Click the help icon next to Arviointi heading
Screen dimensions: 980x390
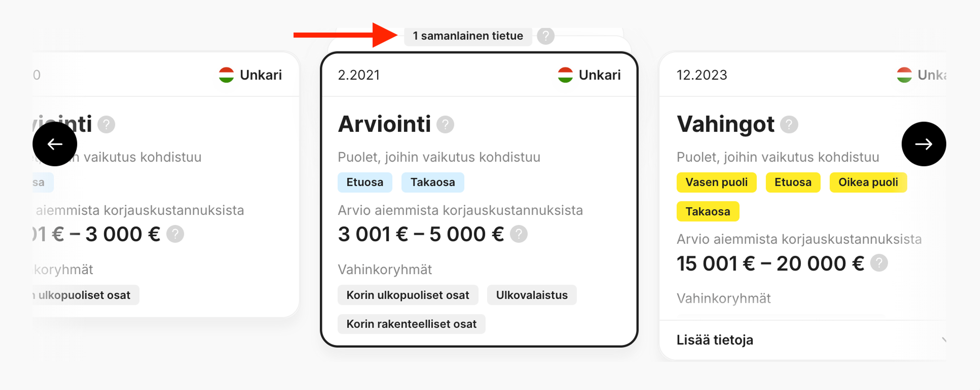pos(446,124)
